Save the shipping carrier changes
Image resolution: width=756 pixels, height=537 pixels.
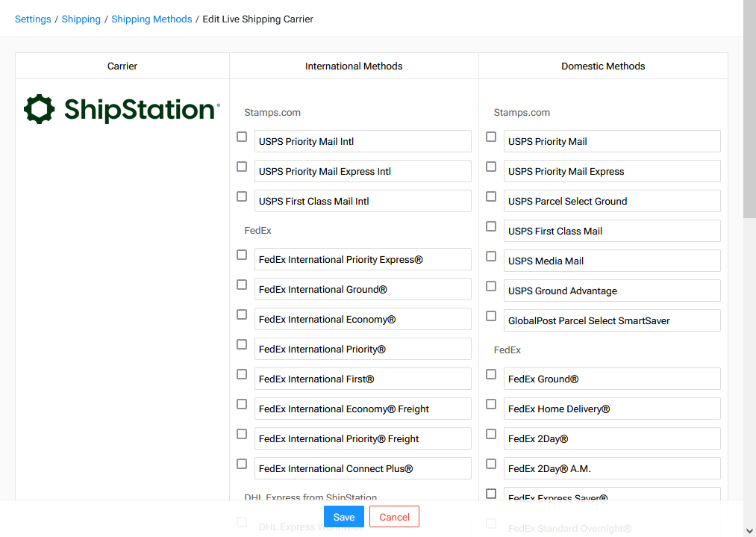click(x=343, y=516)
